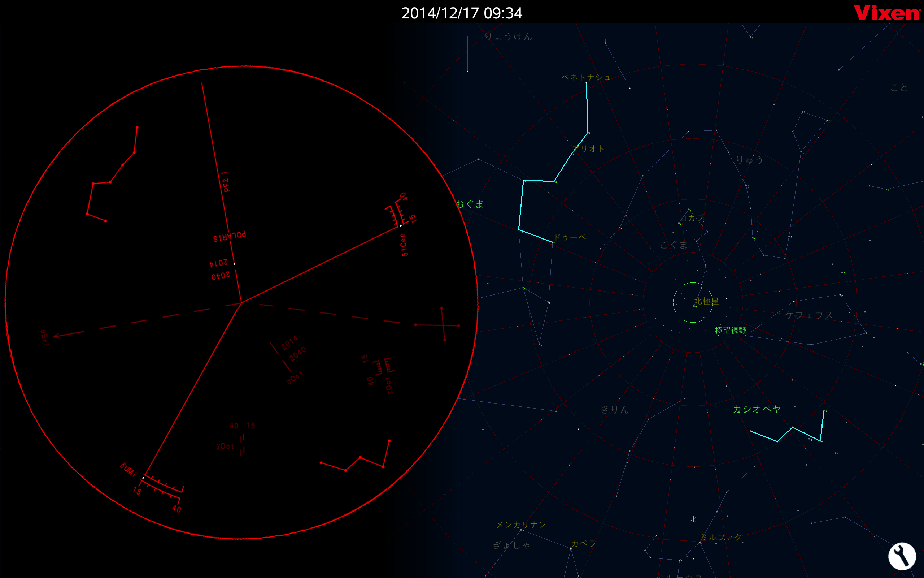Tap the date and time 2014/12/17 09:34
Screen dimensions: 924x578
(462, 13)
